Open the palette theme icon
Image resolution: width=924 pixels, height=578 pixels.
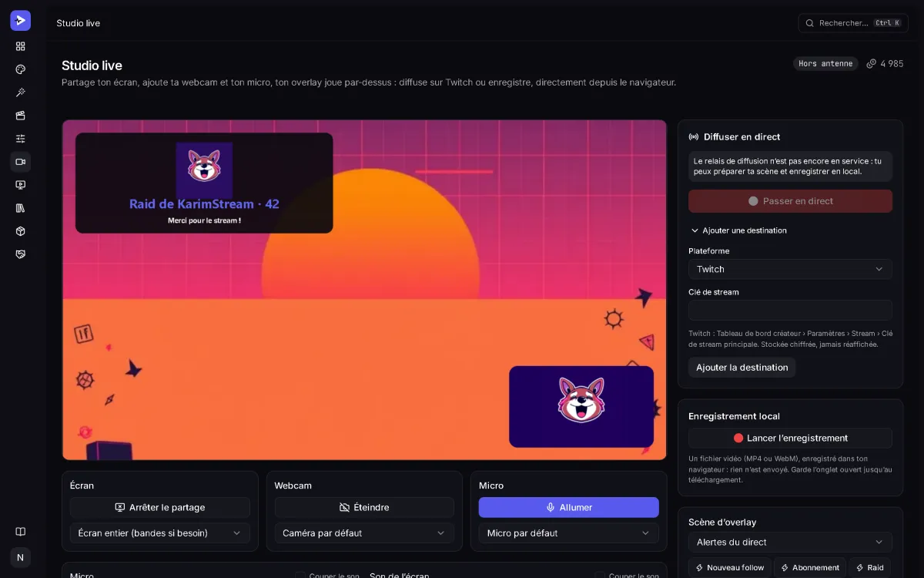pyautogui.click(x=21, y=69)
